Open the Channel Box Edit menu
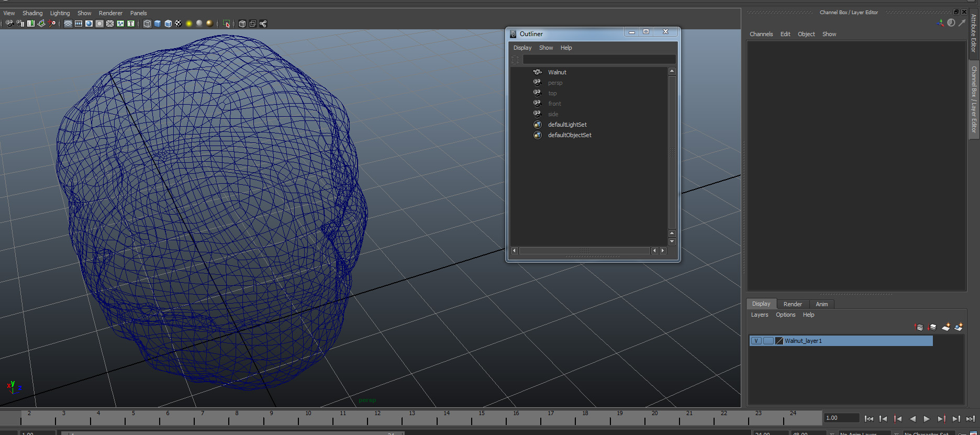The height and width of the screenshot is (435, 980). coord(785,34)
